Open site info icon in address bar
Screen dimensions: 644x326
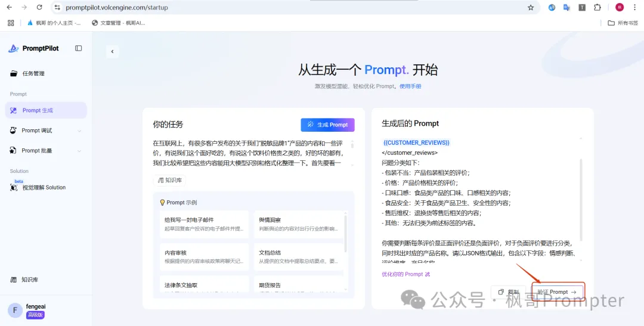coord(57,7)
